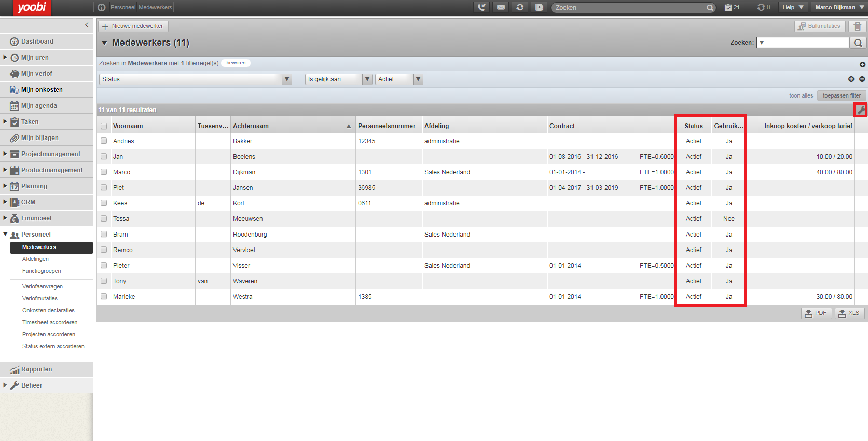This screenshot has height=441, width=868.
Task: Sort the table by Achternaam column header
Action: coord(293,126)
